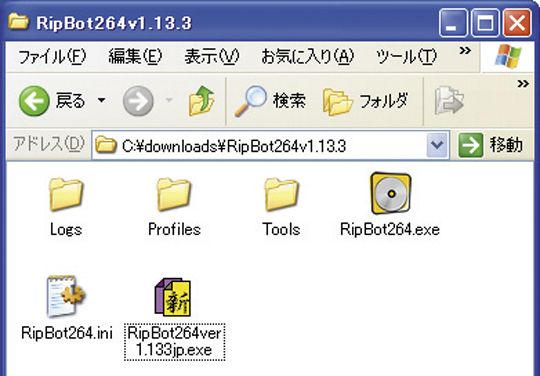Expand the address bar dropdown list
The image size is (540, 376).
437,145
